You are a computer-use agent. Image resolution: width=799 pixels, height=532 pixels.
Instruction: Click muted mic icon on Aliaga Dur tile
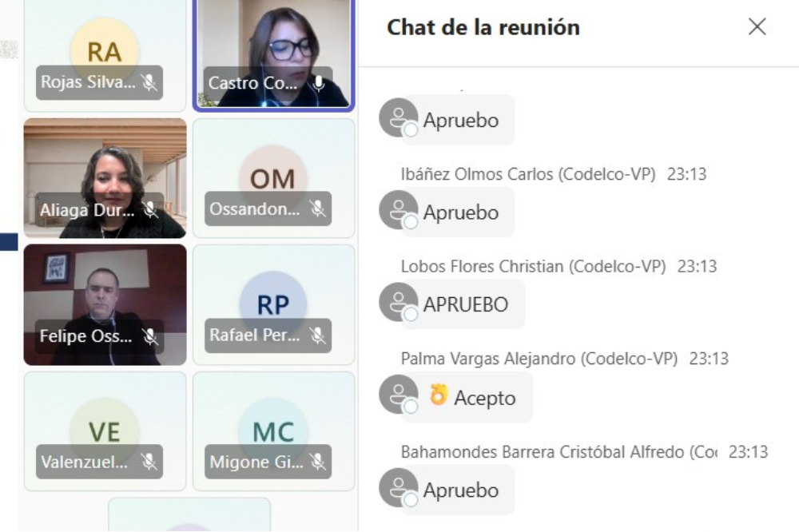pos(150,209)
